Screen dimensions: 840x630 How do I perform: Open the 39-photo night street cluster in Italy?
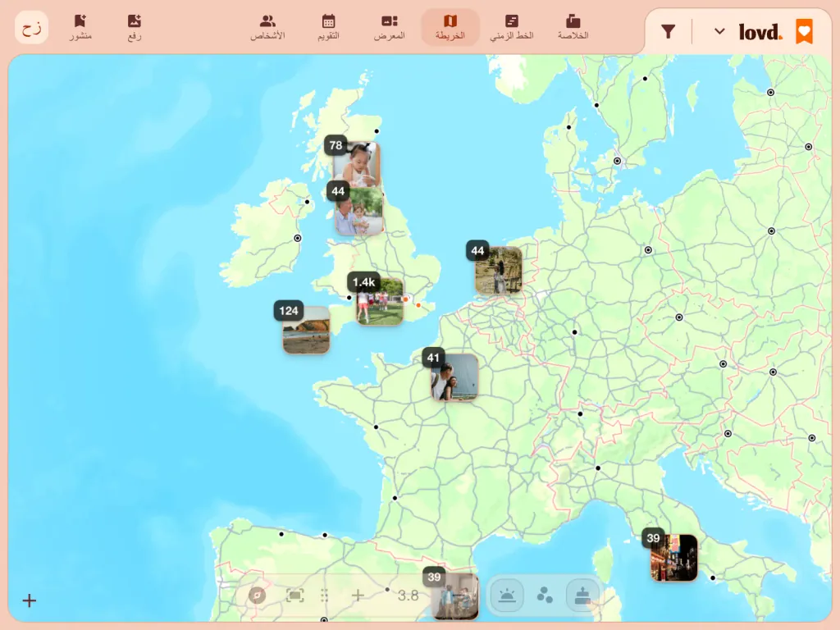tap(674, 558)
